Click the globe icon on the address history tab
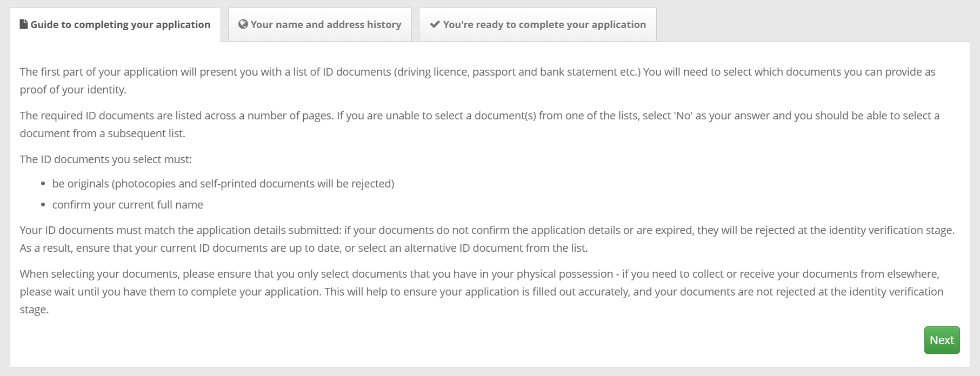Viewport: 980px width, 376px height. [243, 24]
